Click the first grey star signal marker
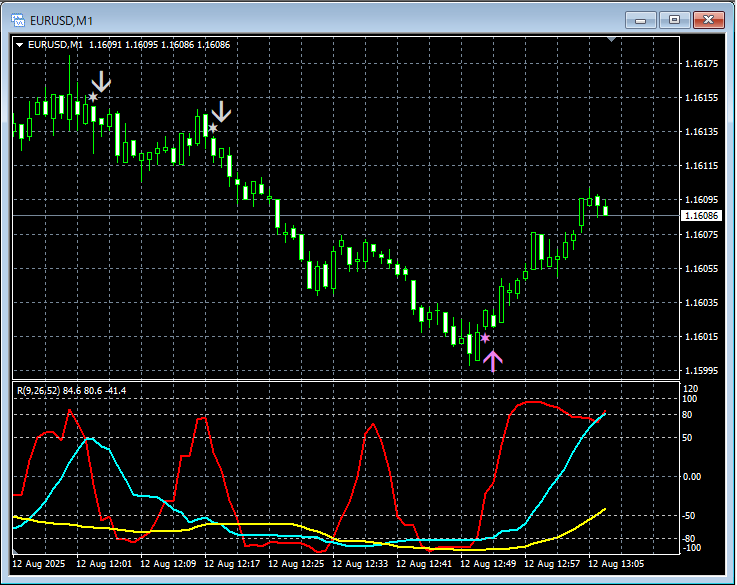 point(93,97)
